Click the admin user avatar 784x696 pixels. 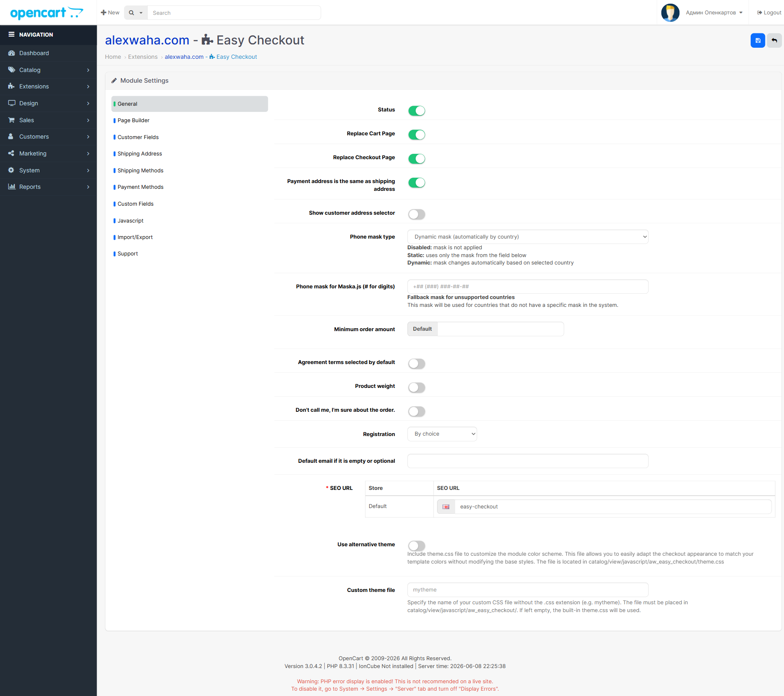pos(670,13)
